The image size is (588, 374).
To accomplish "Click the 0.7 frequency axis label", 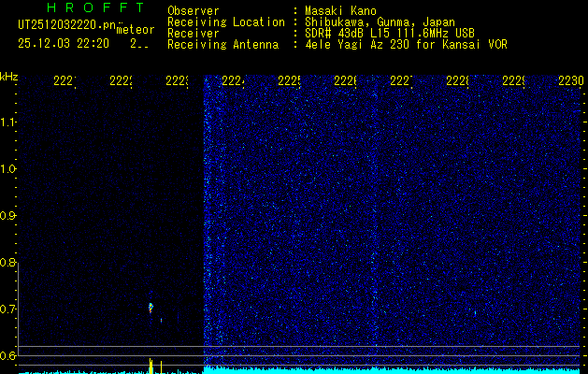I will pyautogui.click(x=7, y=309).
